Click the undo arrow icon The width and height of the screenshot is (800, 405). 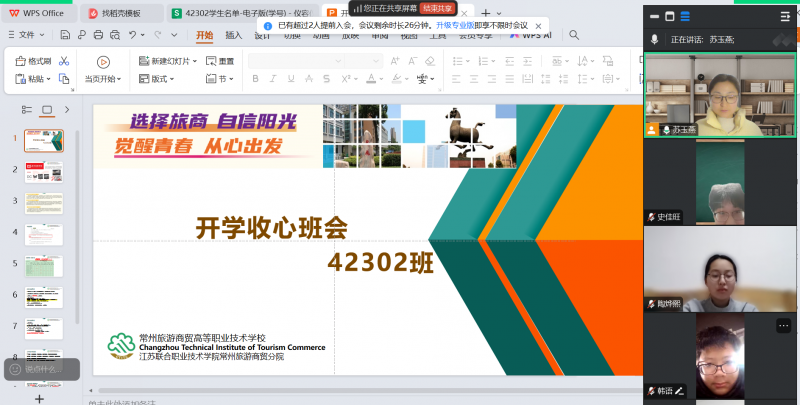point(133,35)
